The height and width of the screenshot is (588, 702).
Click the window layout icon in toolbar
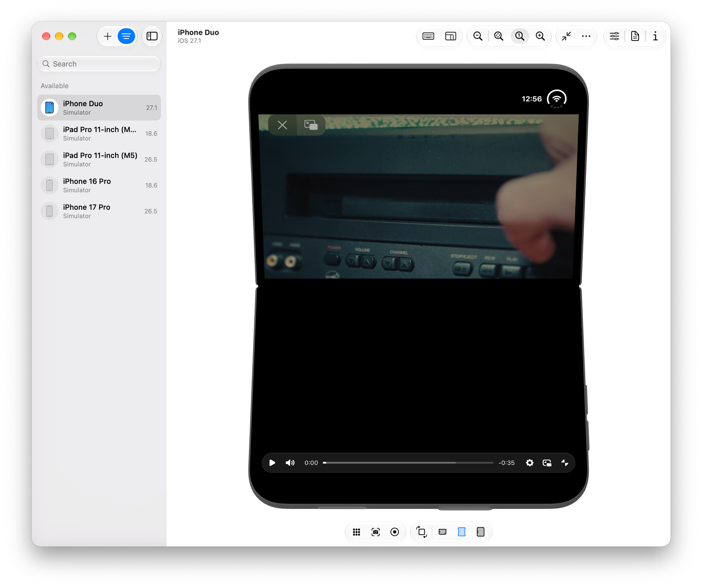[x=451, y=36]
